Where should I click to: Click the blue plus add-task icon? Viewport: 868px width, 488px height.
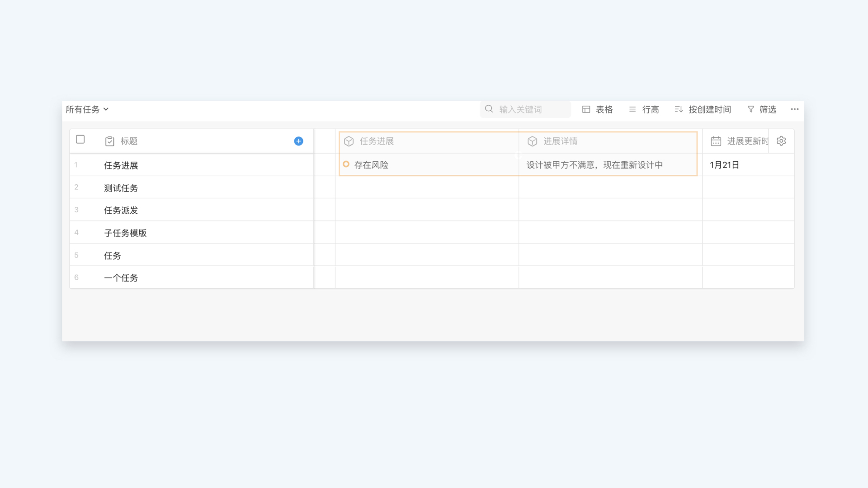pyautogui.click(x=298, y=141)
